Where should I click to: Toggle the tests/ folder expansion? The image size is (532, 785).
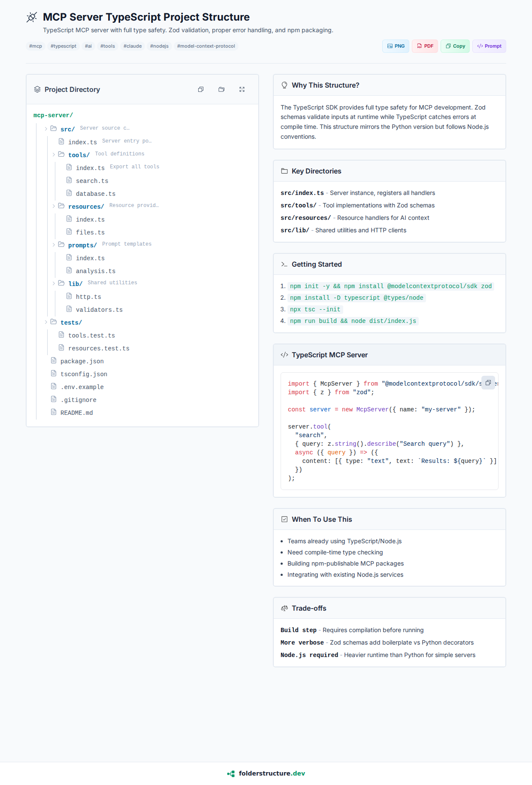pyautogui.click(x=46, y=322)
